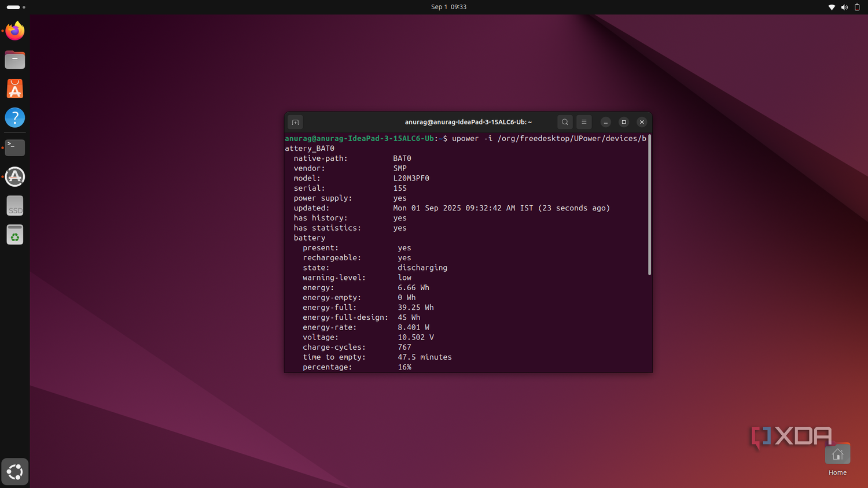The image size is (868, 488).
Task: Click the charge-cycles value 767
Action: pos(404,347)
